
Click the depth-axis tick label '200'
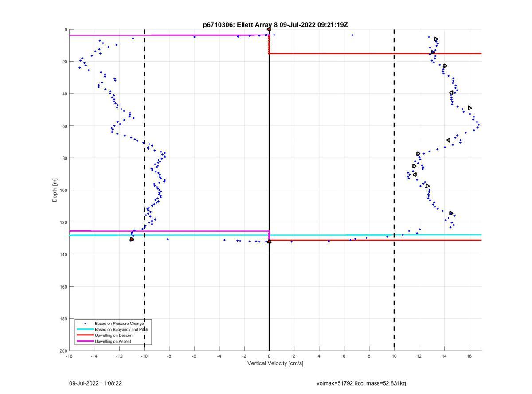pos(63,351)
